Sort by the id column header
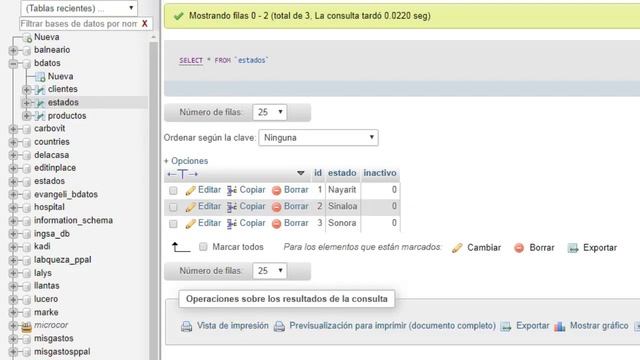640x360 pixels. tap(318, 173)
